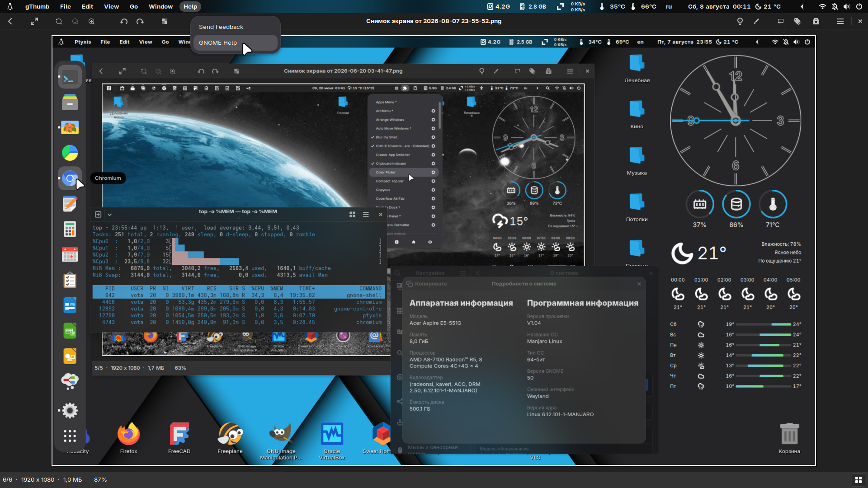Rotate the image right with the clockwise arrow
The image size is (868, 488).
click(140, 21)
